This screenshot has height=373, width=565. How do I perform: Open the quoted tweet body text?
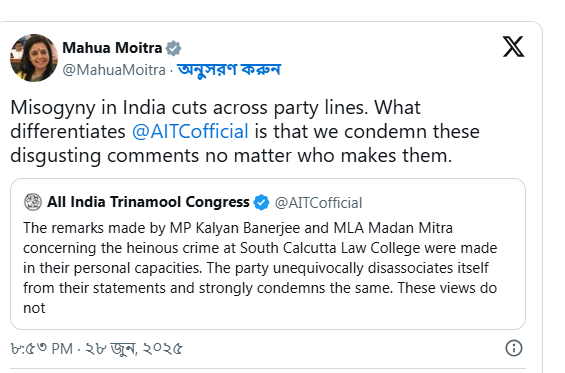(x=260, y=268)
